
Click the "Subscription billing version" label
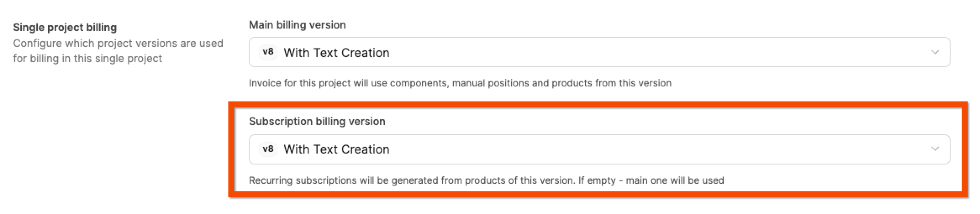click(x=317, y=121)
